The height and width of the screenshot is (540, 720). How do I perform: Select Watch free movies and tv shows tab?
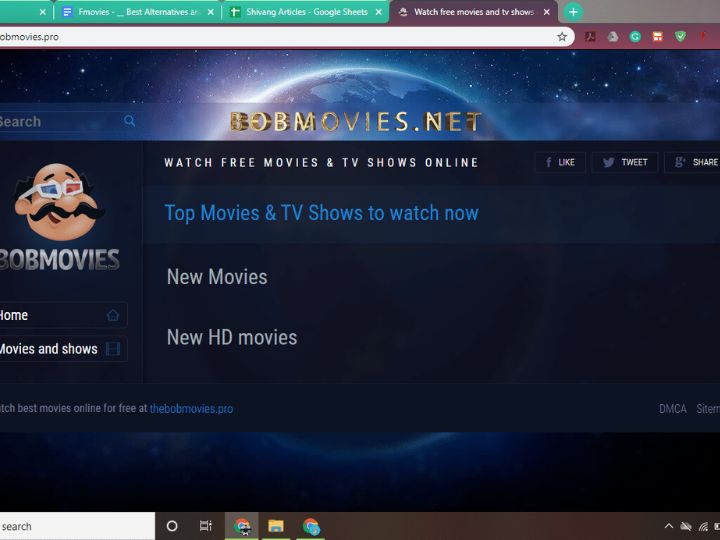473,12
